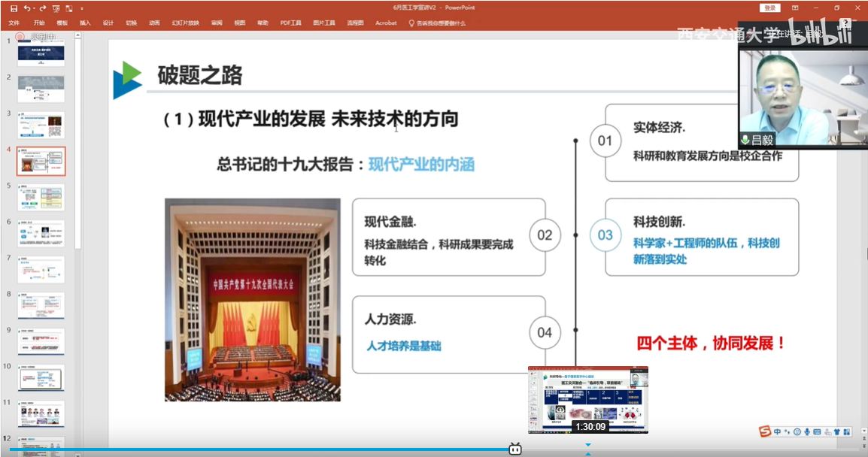Click the slide panel scroll-up arrow

pyautogui.click(x=77, y=35)
